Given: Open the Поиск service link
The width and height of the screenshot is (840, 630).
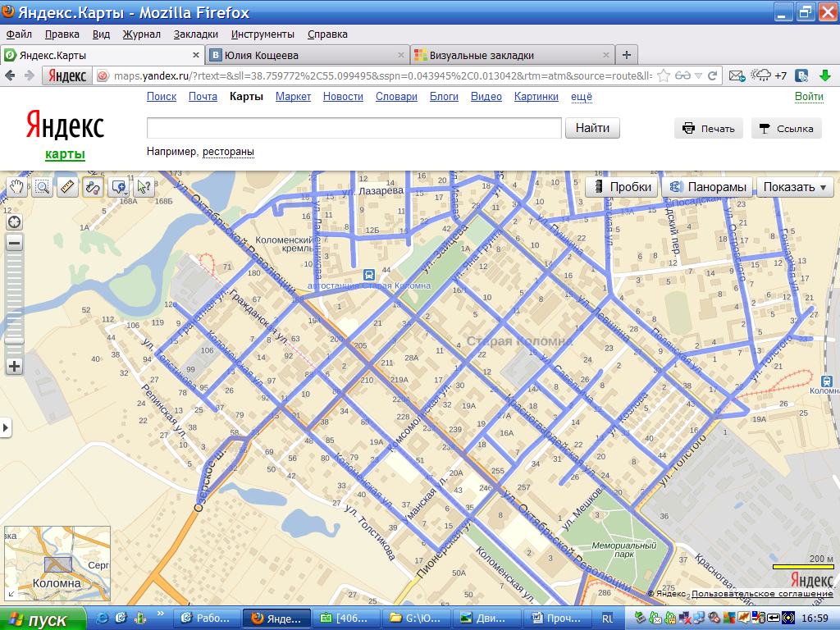Looking at the screenshot, I should [162, 97].
